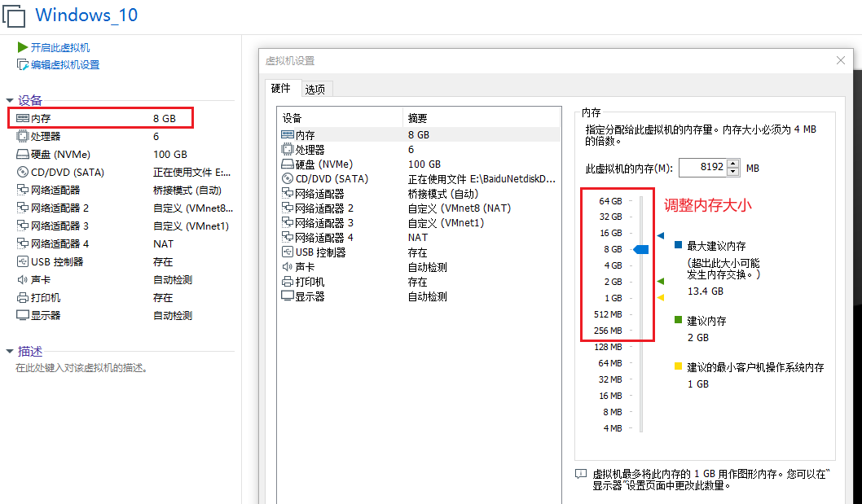Select printer icon in settings dialog list
Screen dimensions: 862x504
pos(288,282)
